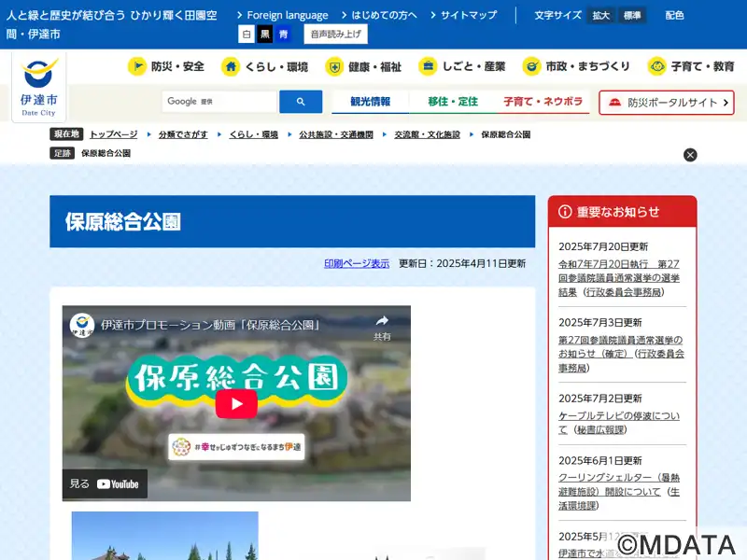This screenshot has height=560, width=747.
Task: Click the share arrow icon on the video
Action: pyautogui.click(x=382, y=320)
